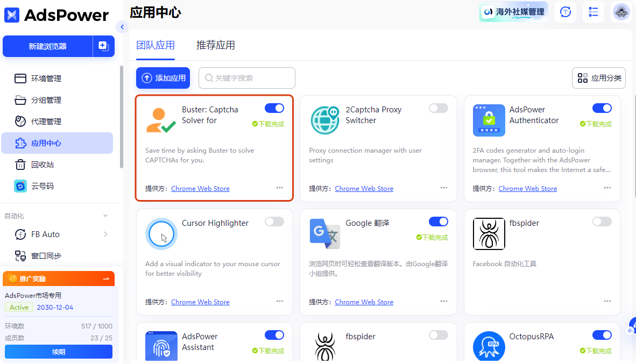Enable the Cursor Highlighter toggle

[x=274, y=222]
